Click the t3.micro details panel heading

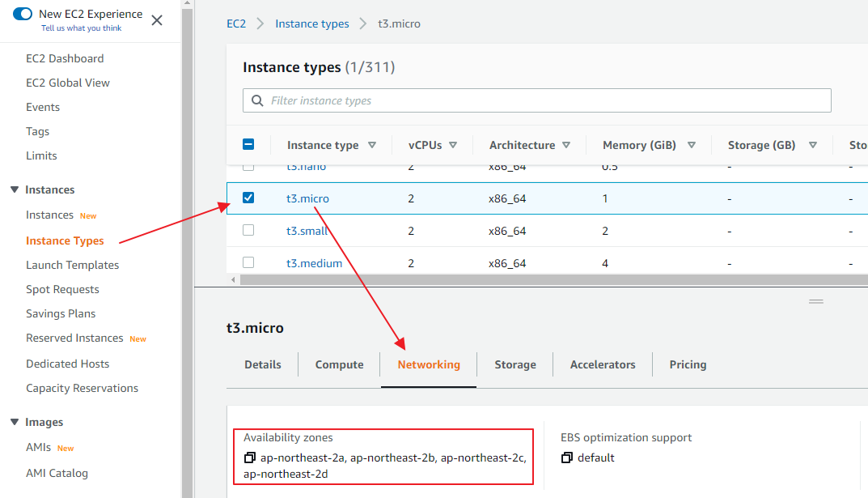tap(255, 328)
